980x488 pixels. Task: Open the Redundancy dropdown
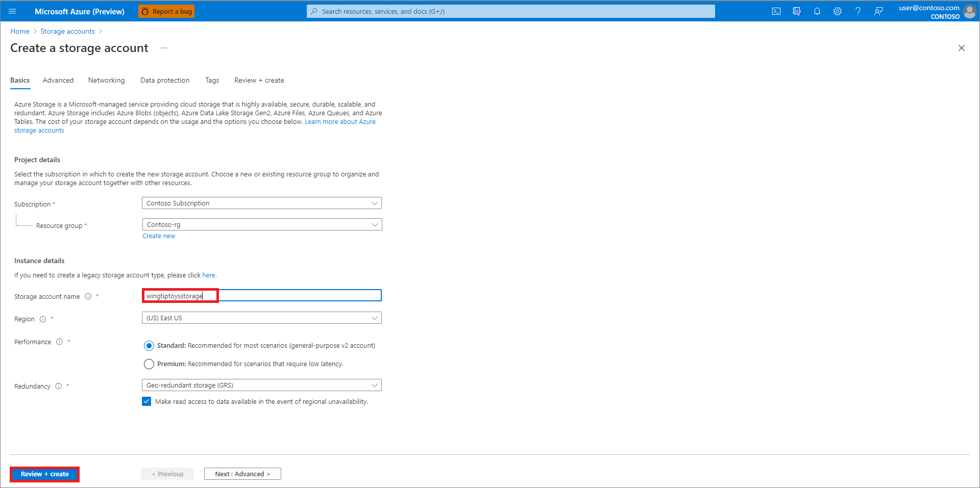pyautogui.click(x=261, y=385)
